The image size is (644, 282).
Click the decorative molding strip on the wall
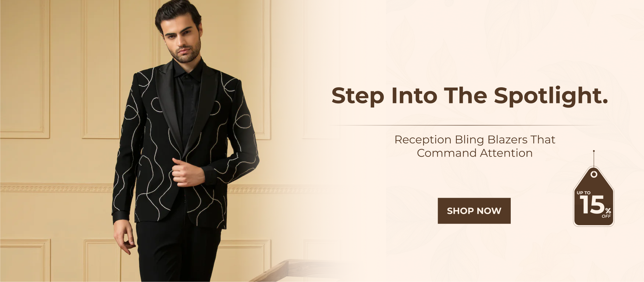[x=57, y=188]
